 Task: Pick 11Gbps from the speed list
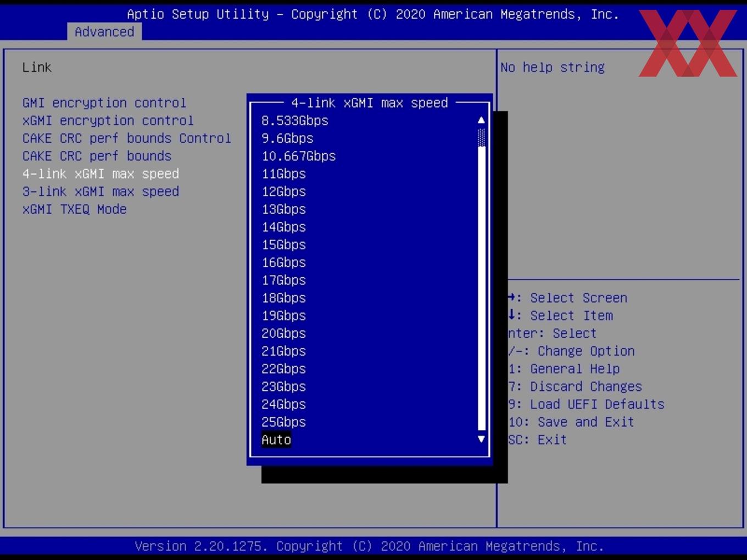[x=283, y=173]
